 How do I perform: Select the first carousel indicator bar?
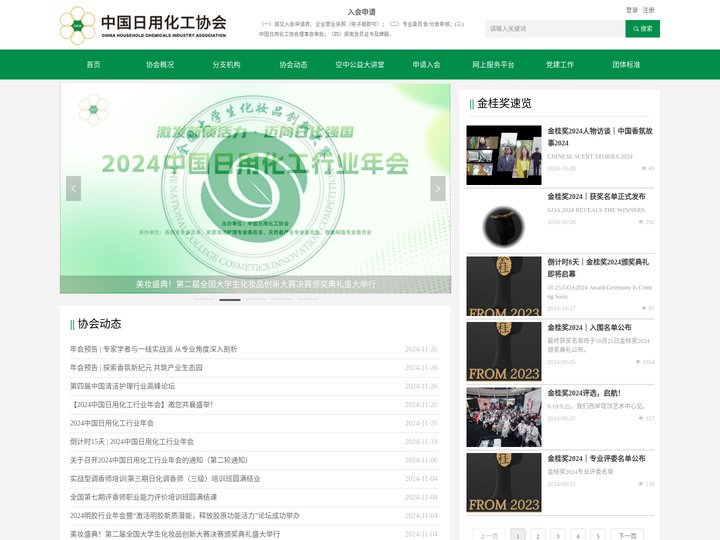click(x=204, y=300)
